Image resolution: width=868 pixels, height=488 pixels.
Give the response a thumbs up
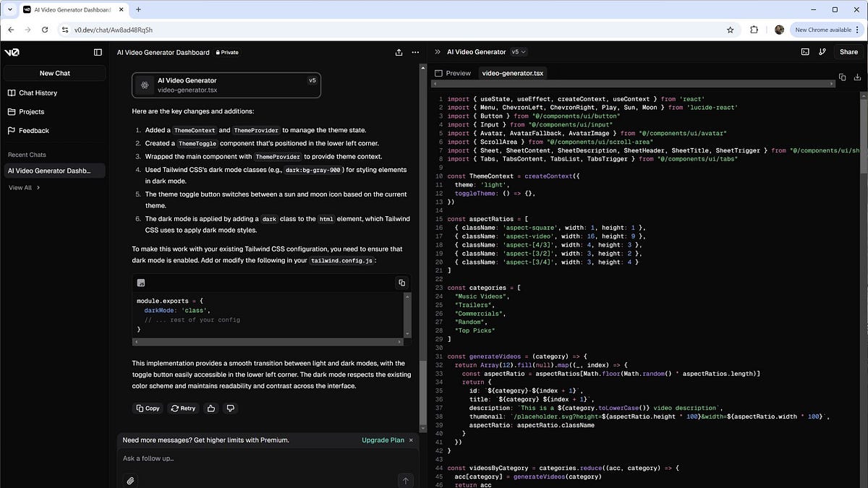pos(211,408)
